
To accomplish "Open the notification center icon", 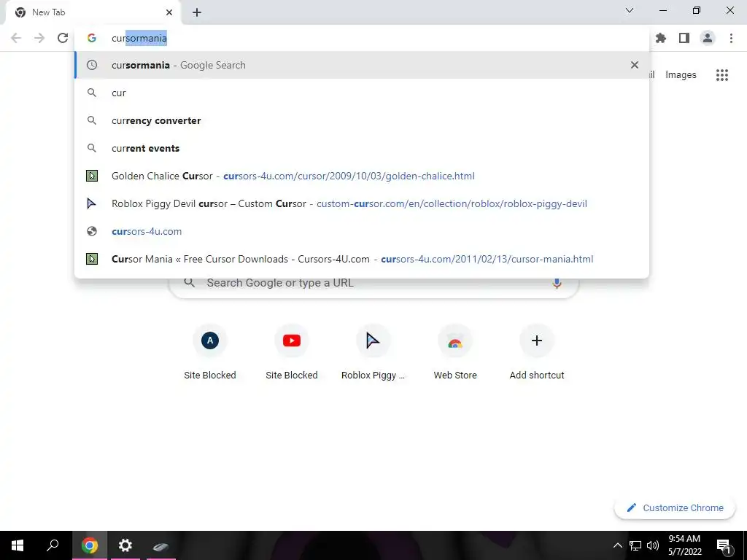I will click(724, 545).
